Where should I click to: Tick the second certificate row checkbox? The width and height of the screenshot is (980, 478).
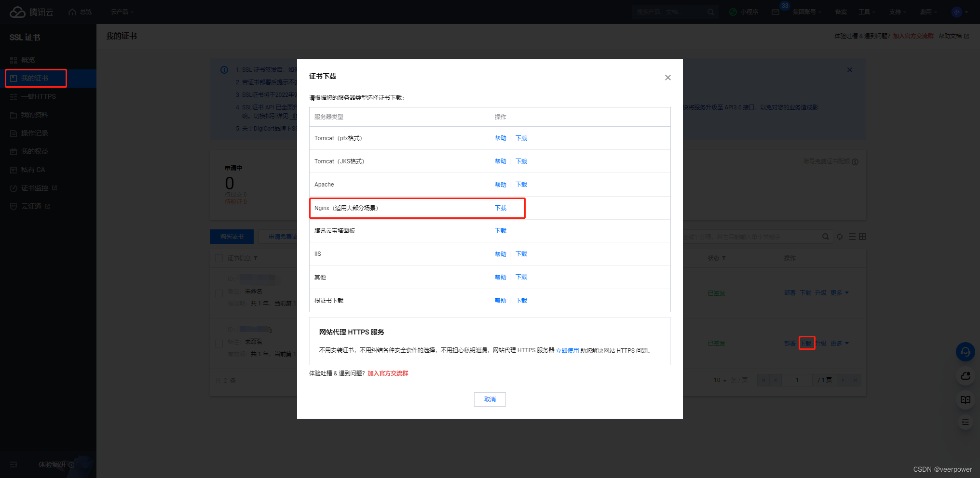(x=219, y=344)
